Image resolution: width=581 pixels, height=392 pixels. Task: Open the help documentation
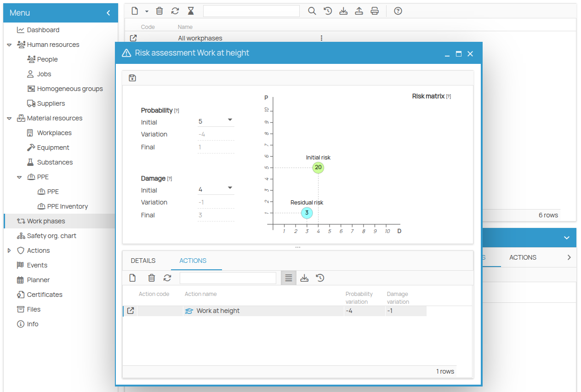coord(398,11)
